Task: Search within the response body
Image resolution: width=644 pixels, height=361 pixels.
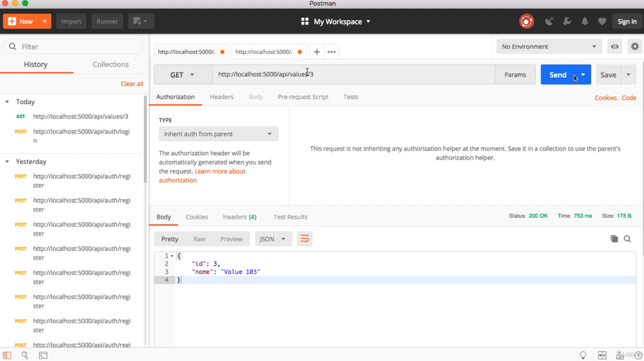Action: (627, 239)
